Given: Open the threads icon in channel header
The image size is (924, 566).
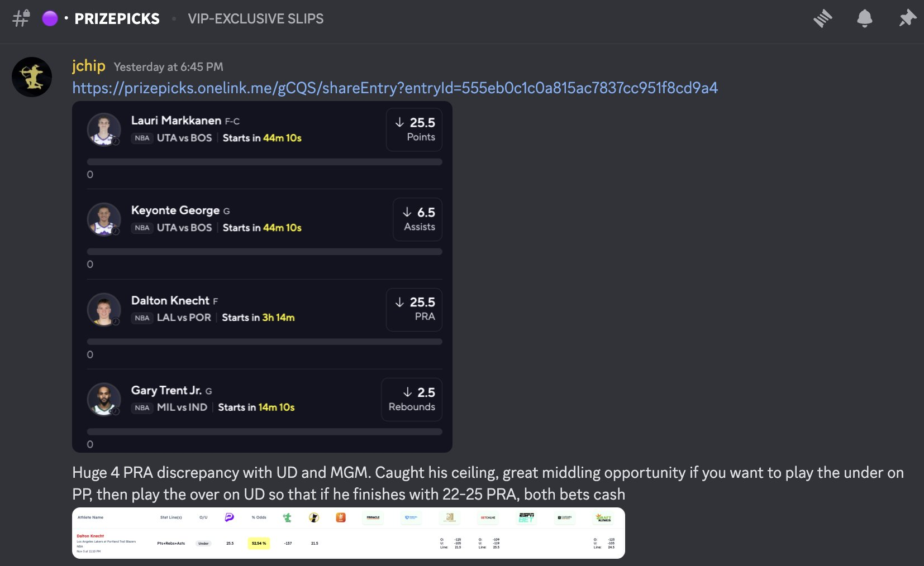Looking at the screenshot, I should click(x=822, y=18).
